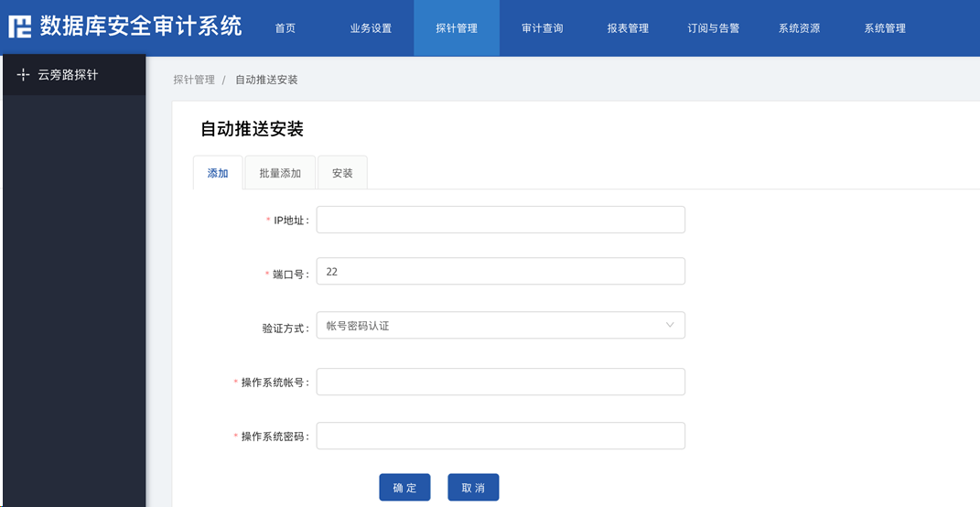Open the 系统资源 menu
Screen dimensions: 980x507
pos(800,28)
